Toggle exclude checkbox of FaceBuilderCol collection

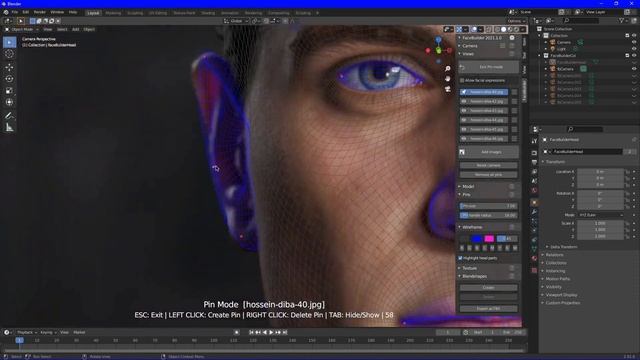627,55
